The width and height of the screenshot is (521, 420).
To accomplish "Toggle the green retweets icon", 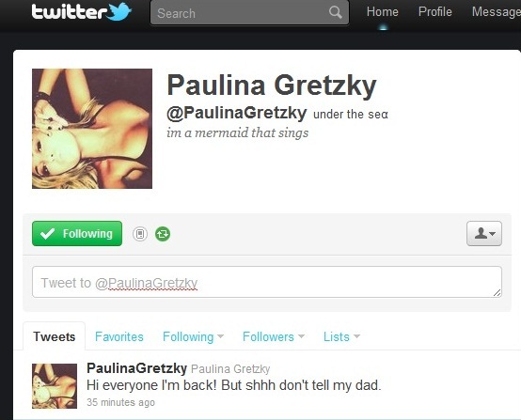I will pyautogui.click(x=163, y=234).
